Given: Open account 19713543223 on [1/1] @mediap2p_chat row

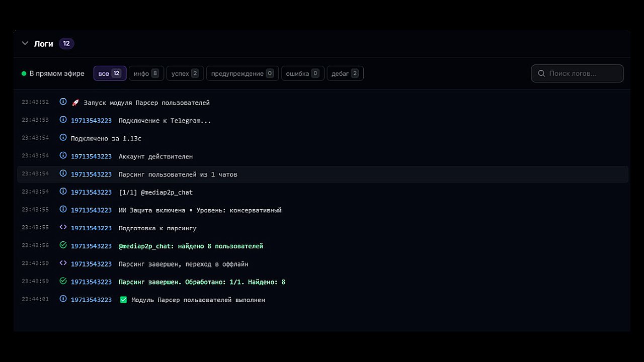Looking at the screenshot, I should coord(91,193).
